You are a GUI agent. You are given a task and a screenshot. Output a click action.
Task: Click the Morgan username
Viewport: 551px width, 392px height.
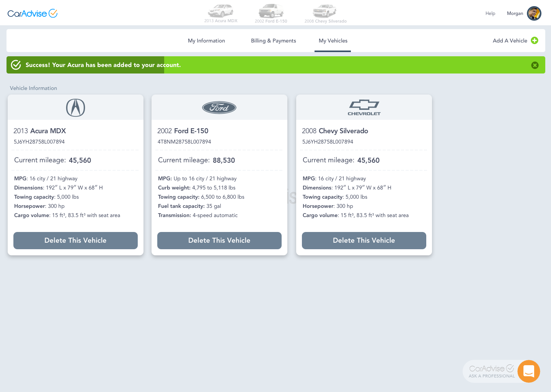click(515, 13)
